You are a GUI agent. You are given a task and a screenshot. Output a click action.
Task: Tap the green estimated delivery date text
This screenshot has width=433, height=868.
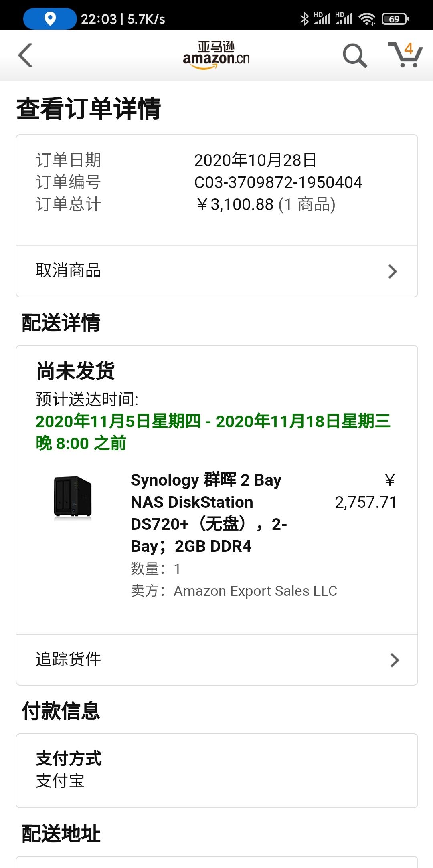pos(213,432)
